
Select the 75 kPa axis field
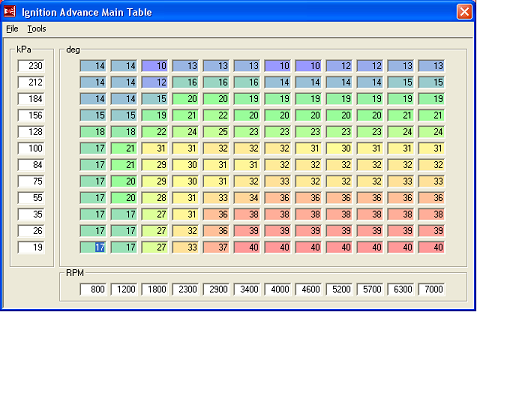(31, 181)
